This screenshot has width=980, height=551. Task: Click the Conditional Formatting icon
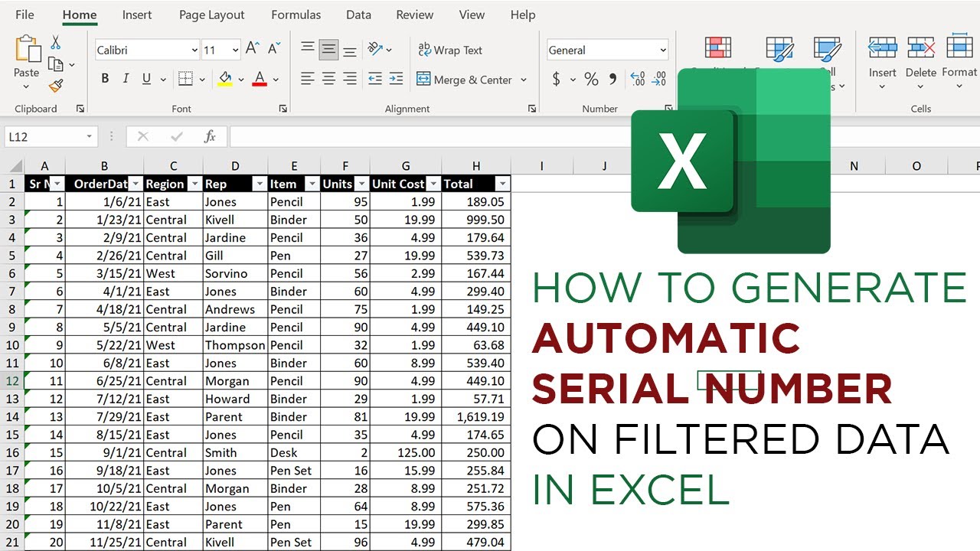[x=717, y=48]
